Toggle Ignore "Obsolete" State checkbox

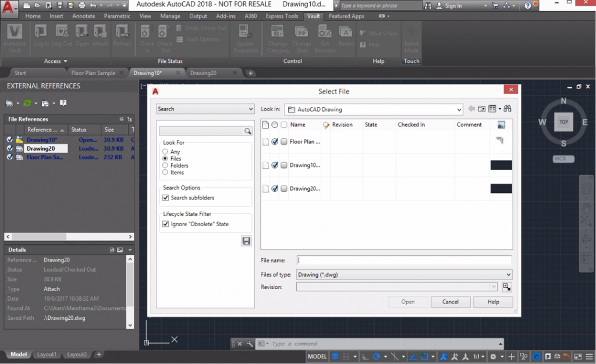166,224
